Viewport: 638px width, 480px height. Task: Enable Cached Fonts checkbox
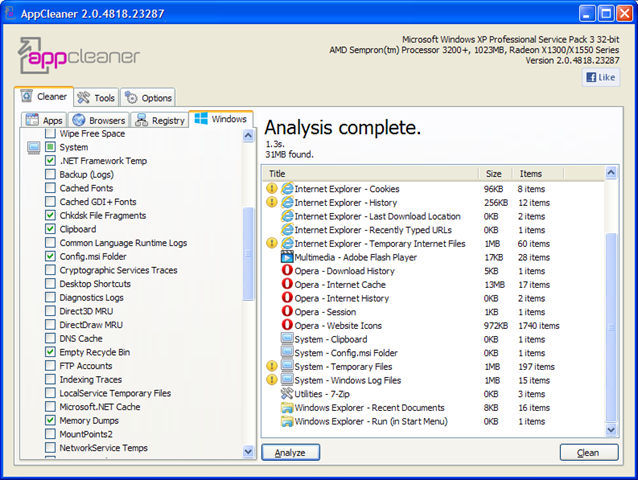tap(50, 188)
